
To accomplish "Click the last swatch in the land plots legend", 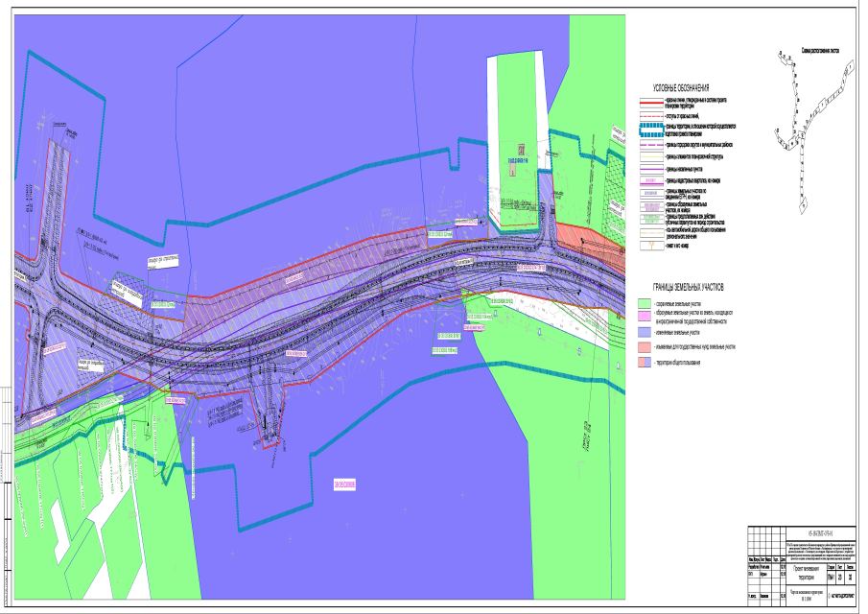I will 645,364.
